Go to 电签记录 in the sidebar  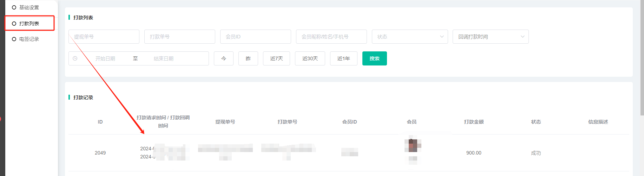coord(29,39)
